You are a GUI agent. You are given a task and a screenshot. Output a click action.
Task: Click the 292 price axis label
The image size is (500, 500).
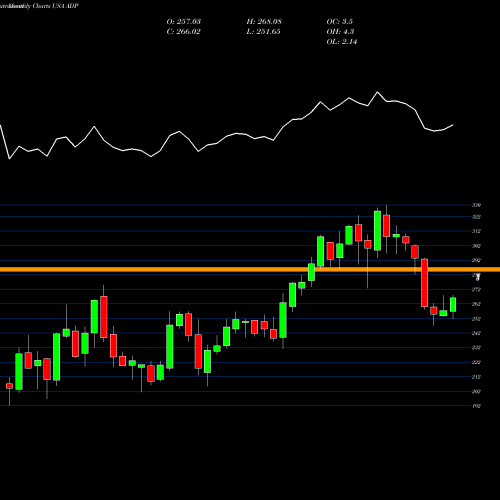pyautogui.click(x=476, y=260)
